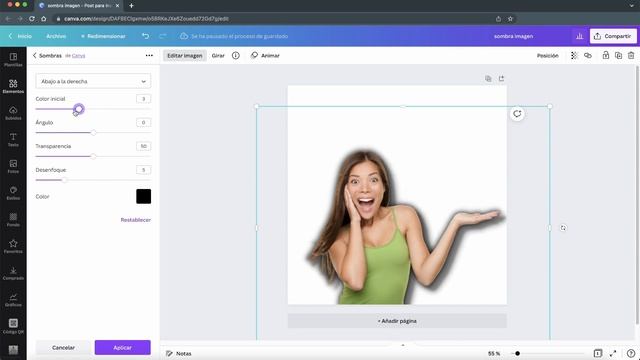This screenshot has width=640, height=360.
Task: Click the Transparencia value field
Action: 143,146
